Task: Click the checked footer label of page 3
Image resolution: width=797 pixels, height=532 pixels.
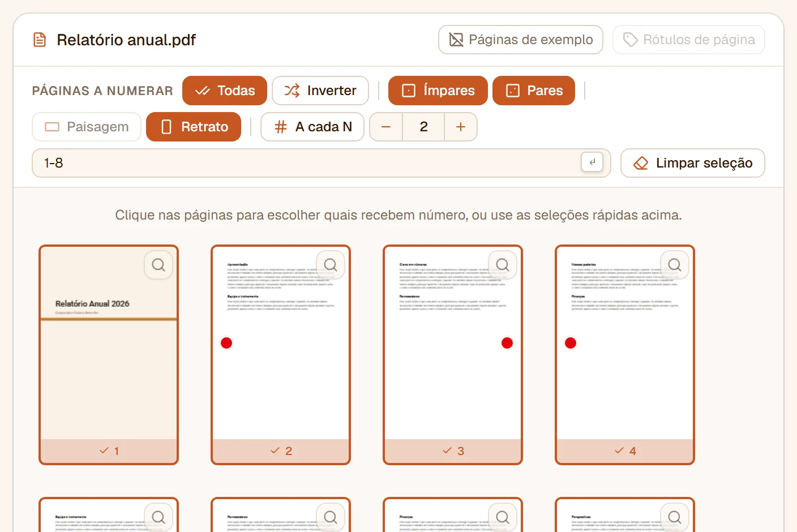Action: tap(453, 451)
